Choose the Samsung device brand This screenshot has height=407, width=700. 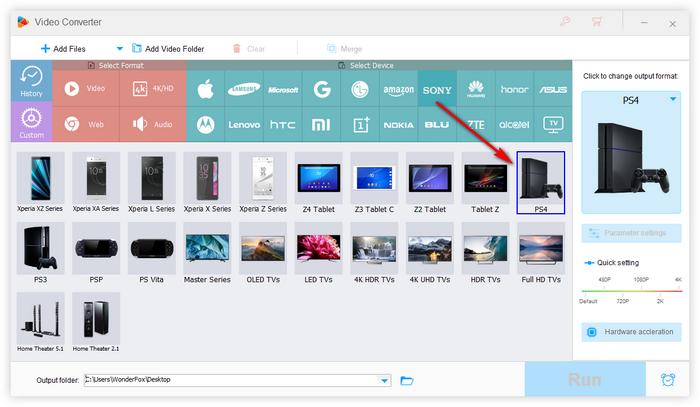point(244,89)
